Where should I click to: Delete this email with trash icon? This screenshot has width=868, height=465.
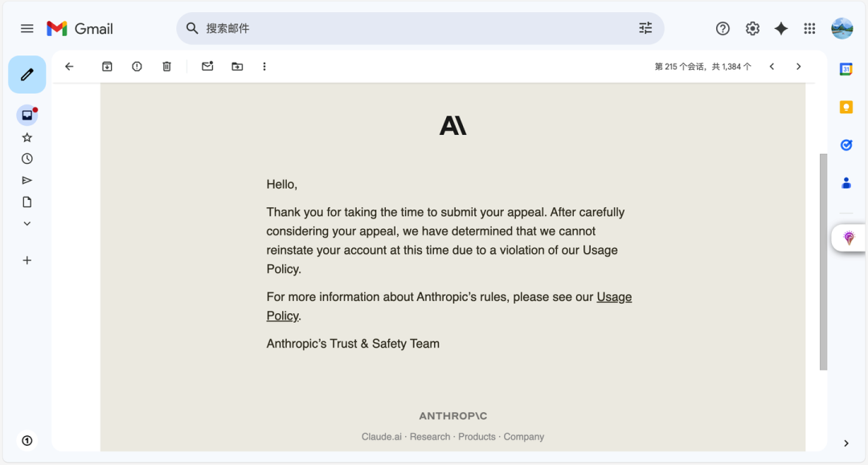pos(166,67)
